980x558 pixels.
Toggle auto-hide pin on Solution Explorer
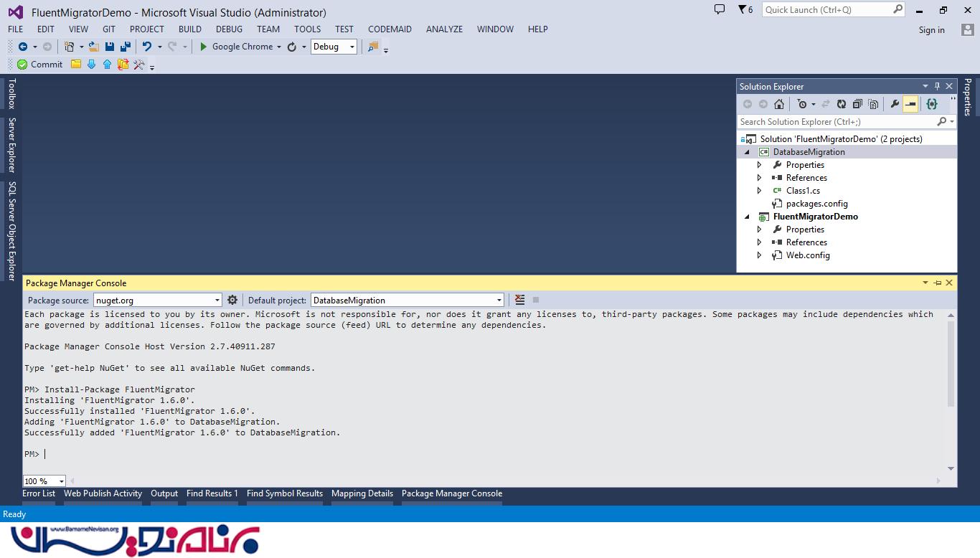937,86
